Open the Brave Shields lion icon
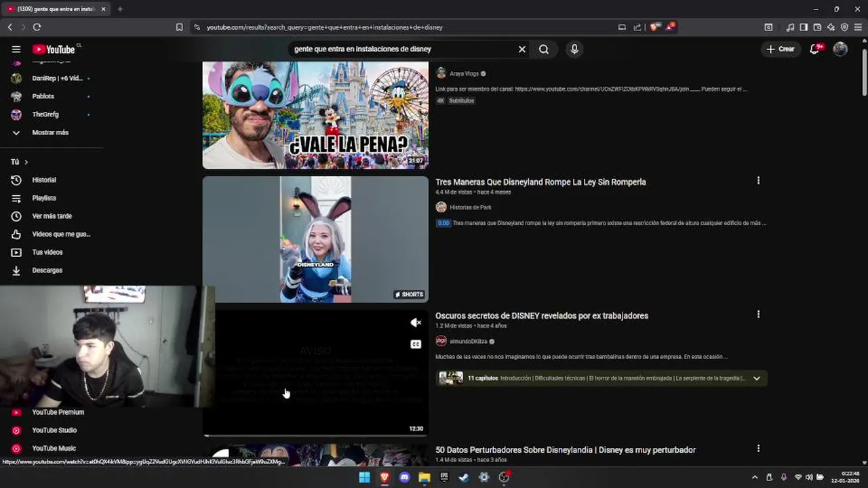Image resolution: width=868 pixels, height=488 pixels. pos(654,27)
